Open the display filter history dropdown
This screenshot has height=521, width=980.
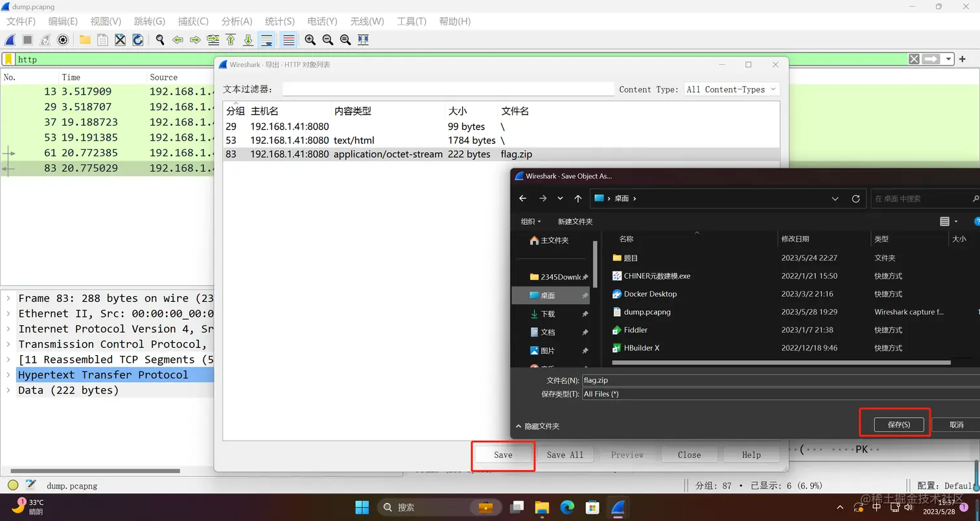(950, 59)
